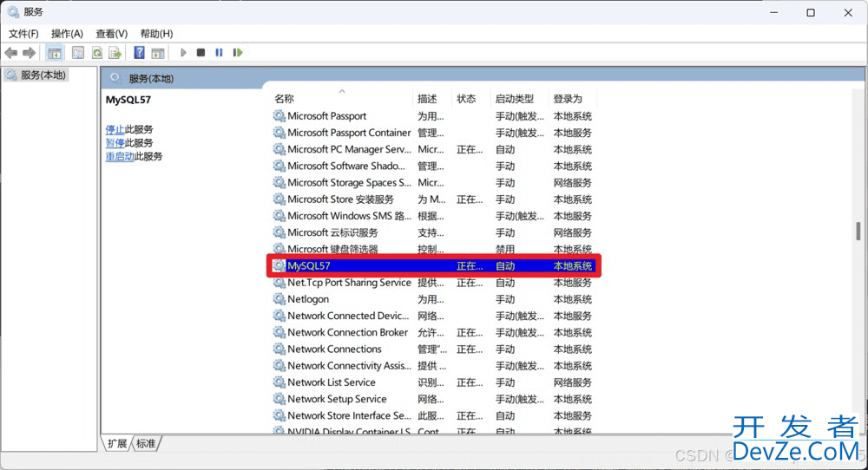Open the 文件(F) menu
Viewport: 868px width, 470px height.
[23, 34]
